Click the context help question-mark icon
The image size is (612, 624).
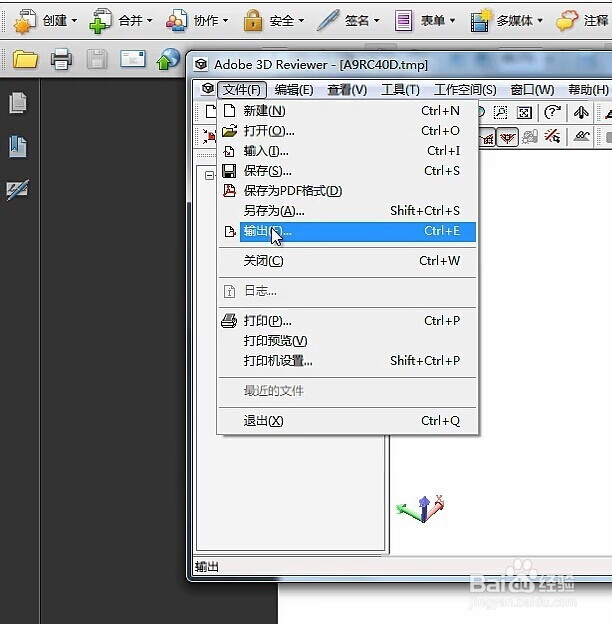click(x=552, y=113)
